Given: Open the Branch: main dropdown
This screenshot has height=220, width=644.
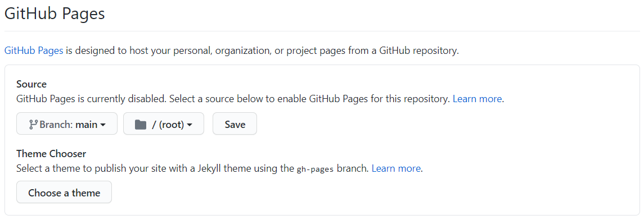Looking at the screenshot, I should [67, 123].
